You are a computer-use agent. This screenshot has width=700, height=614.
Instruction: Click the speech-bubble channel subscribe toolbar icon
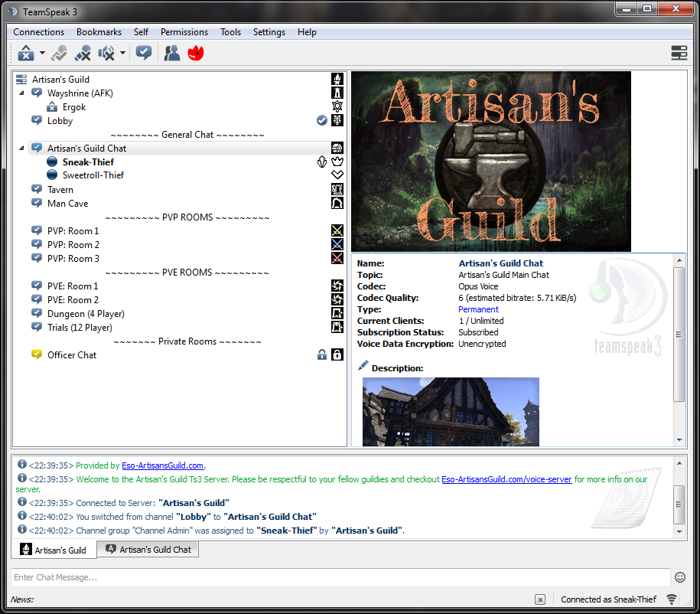144,53
